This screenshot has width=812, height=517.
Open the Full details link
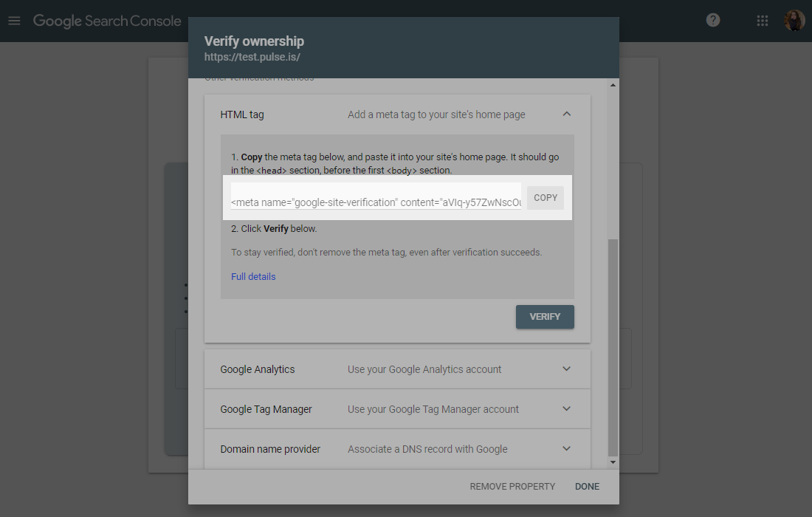(253, 277)
